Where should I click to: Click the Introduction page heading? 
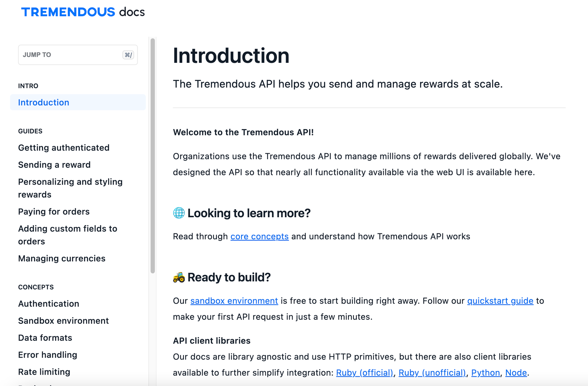pyautogui.click(x=231, y=56)
